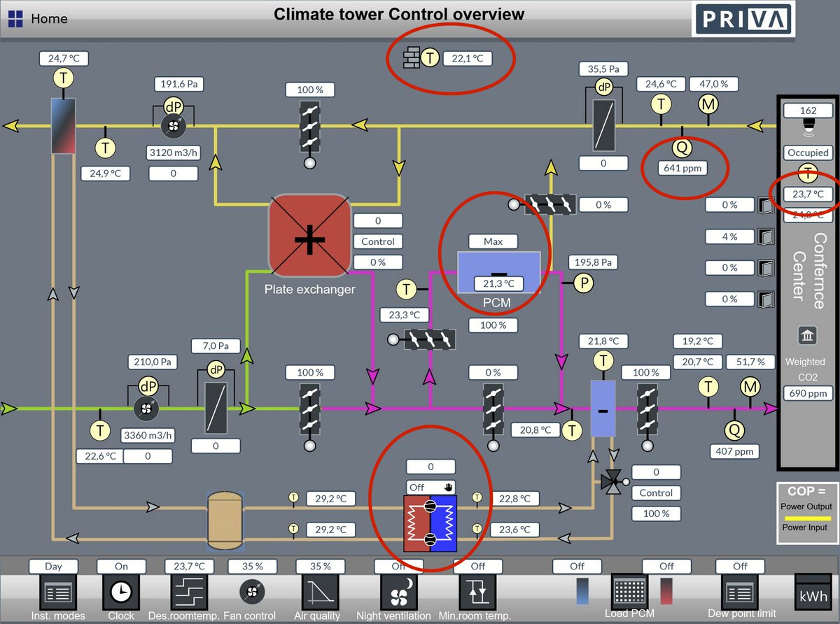Click the 47,0 % humidity value
Screen dimensions: 840x624
pos(714,84)
